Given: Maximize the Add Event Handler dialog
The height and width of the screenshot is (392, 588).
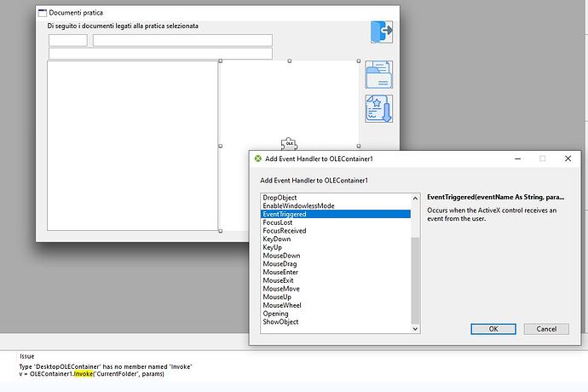Looking at the screenshot, I should 542,159.
